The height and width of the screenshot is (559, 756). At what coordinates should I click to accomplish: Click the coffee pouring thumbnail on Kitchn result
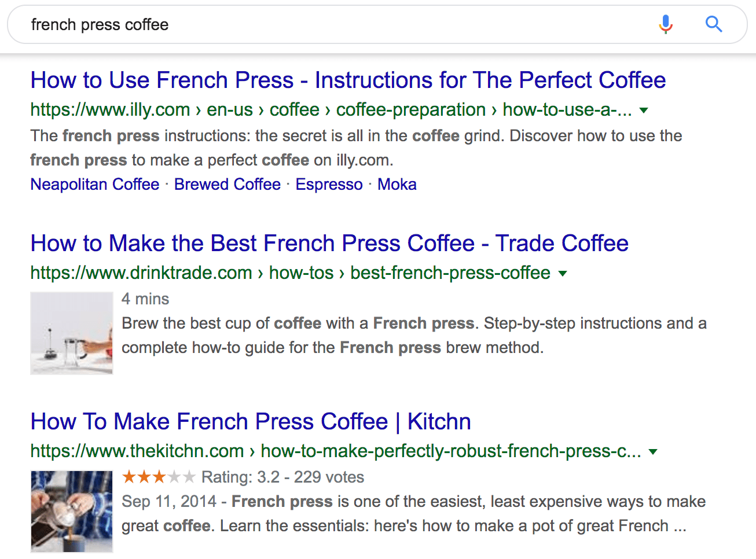(71, 512)
